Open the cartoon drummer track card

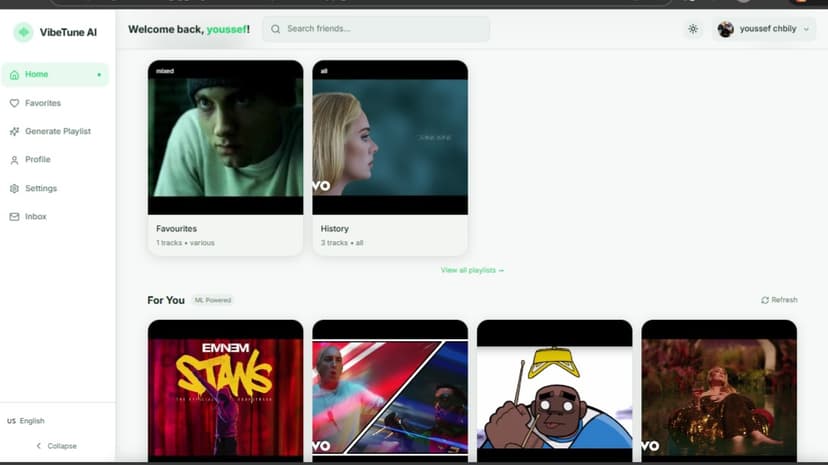tap(554, 391)
